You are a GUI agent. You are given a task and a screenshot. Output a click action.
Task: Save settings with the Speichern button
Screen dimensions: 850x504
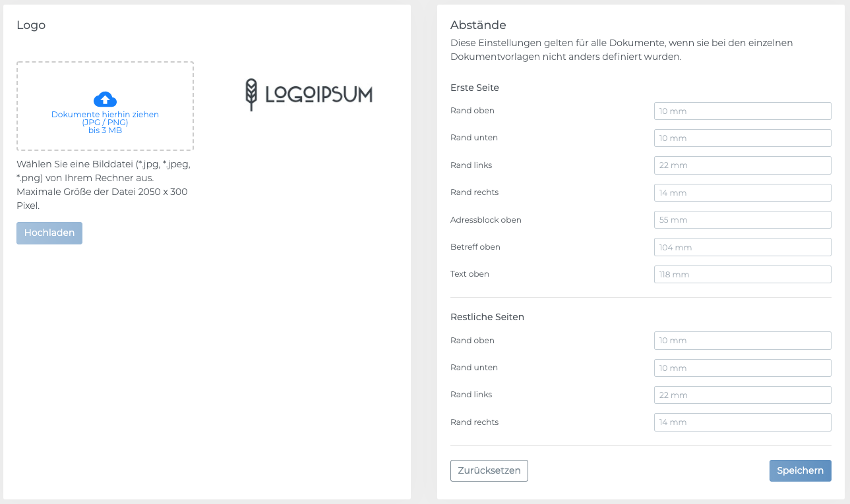pos(800,470)
